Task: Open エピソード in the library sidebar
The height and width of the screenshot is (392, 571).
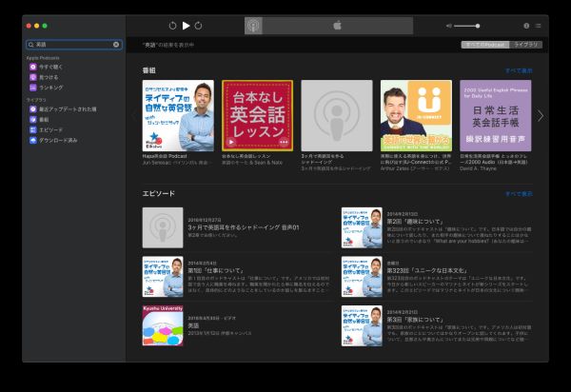Action: (x=50, y=129)
